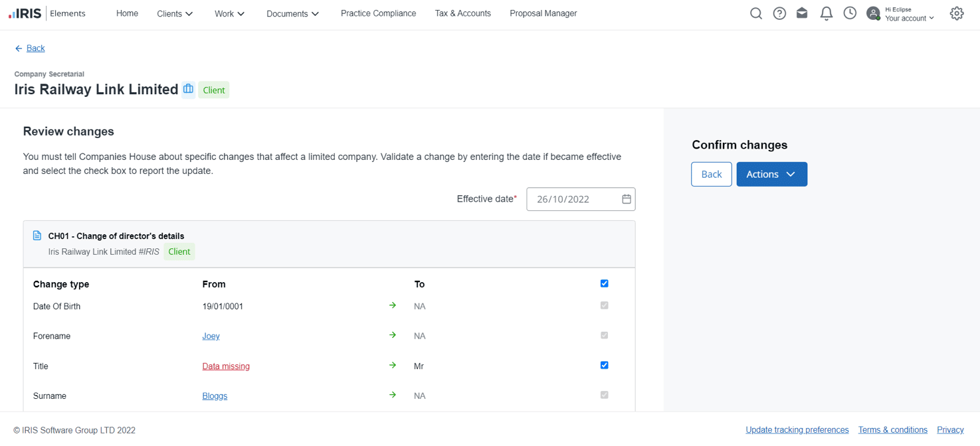Click the briefcase icon beside company name
The width and height of the screenshot is (980, 446).
point(189,90)
